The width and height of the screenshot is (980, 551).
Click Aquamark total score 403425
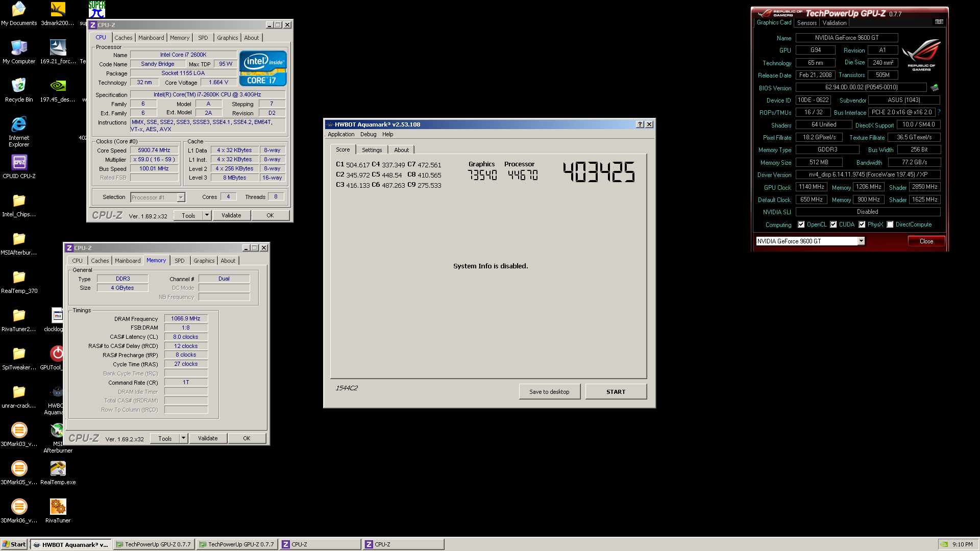599,172
